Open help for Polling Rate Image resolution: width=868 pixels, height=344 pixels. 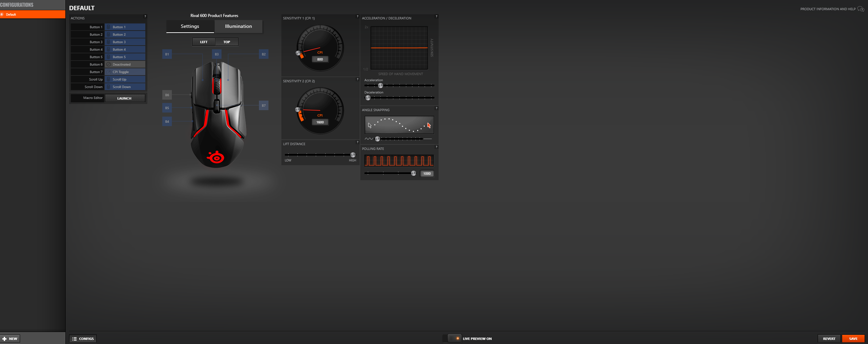coord(436,147)
